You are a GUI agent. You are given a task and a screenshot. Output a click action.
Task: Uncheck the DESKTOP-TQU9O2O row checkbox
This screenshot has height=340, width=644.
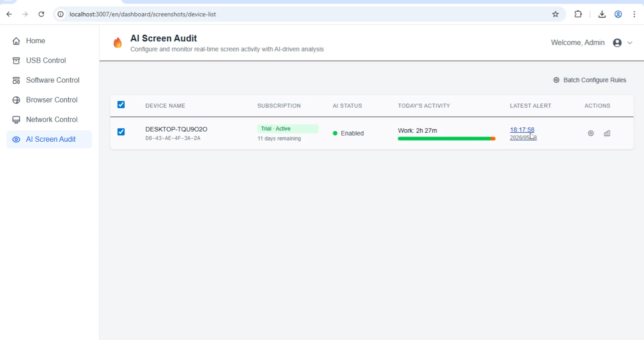(121, 132)
